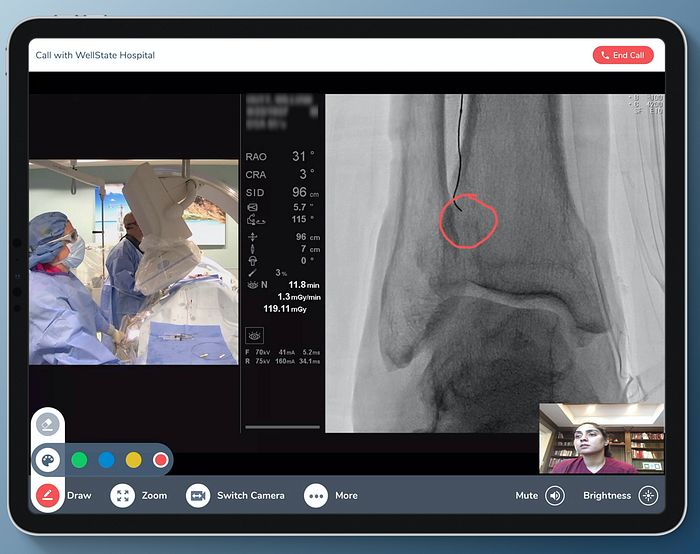Mute audio using the speaker icon
Image resolution: width=700 pixels, height=554 pixels.
[554, 495]
